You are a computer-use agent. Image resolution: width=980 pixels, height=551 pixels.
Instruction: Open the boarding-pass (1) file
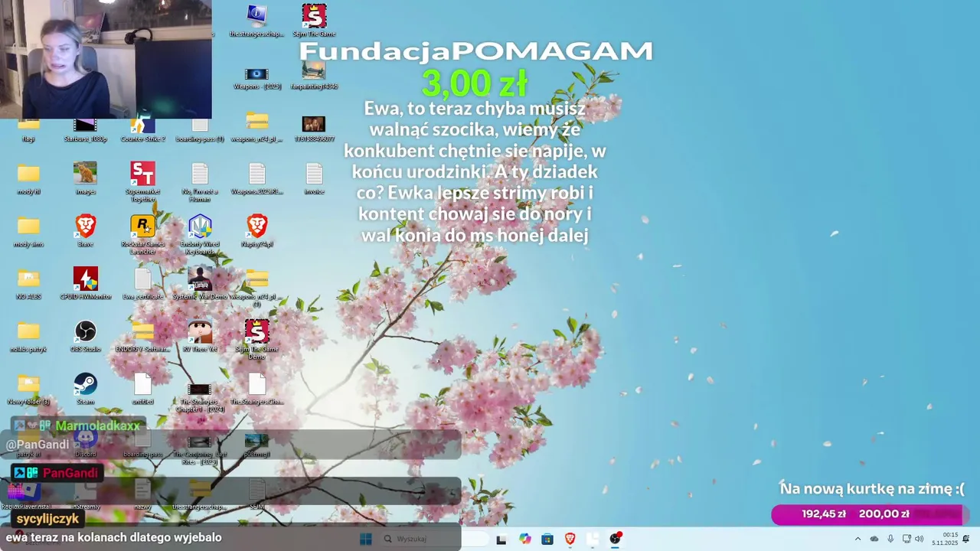[200, 130]
